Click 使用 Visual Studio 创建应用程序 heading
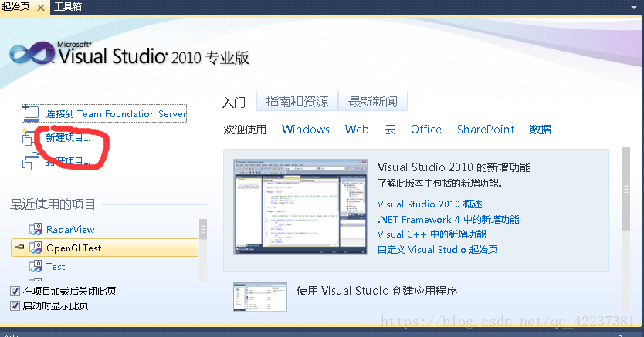 [x=377, y=291]
